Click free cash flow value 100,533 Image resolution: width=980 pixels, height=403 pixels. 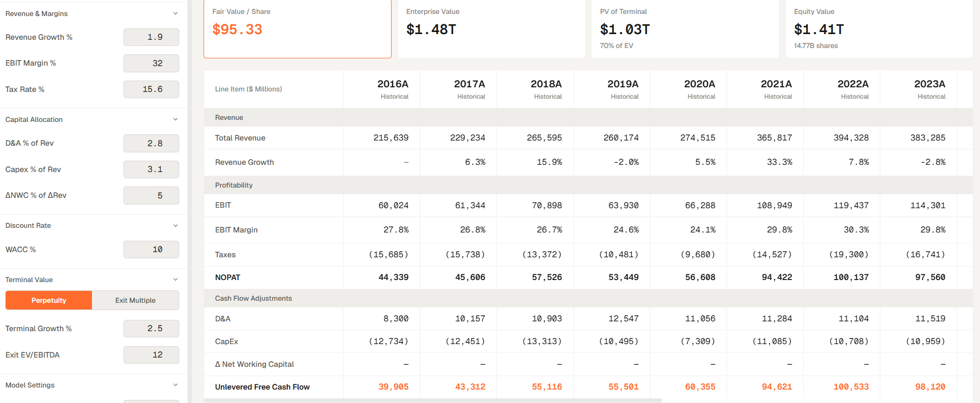pos(851,387)
